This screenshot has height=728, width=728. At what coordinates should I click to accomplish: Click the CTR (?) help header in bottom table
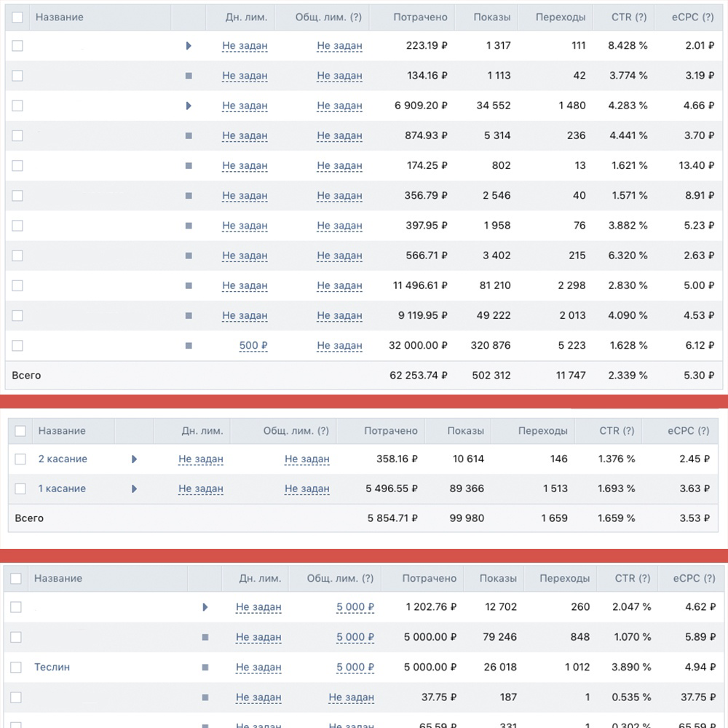(x=633, y=578)
